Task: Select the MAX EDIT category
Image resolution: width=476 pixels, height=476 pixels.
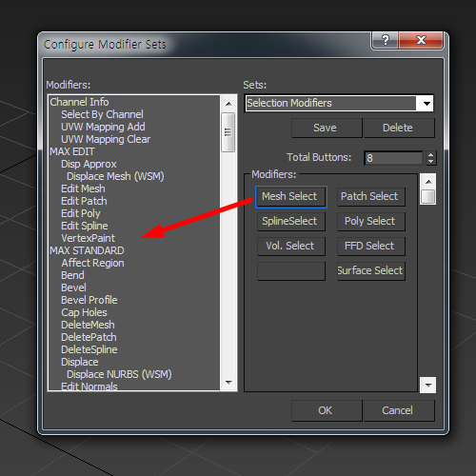Action: click(x=72, y=151)
